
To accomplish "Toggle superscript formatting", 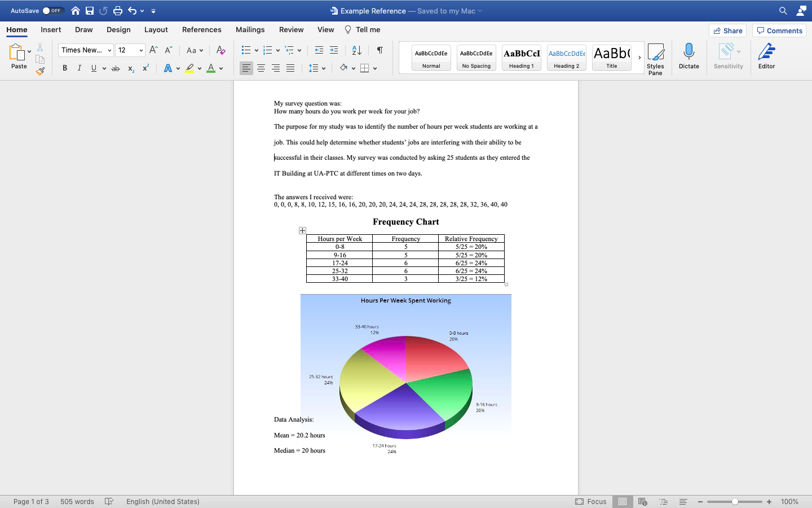I will pyautogui.click(x=145, y=68).
